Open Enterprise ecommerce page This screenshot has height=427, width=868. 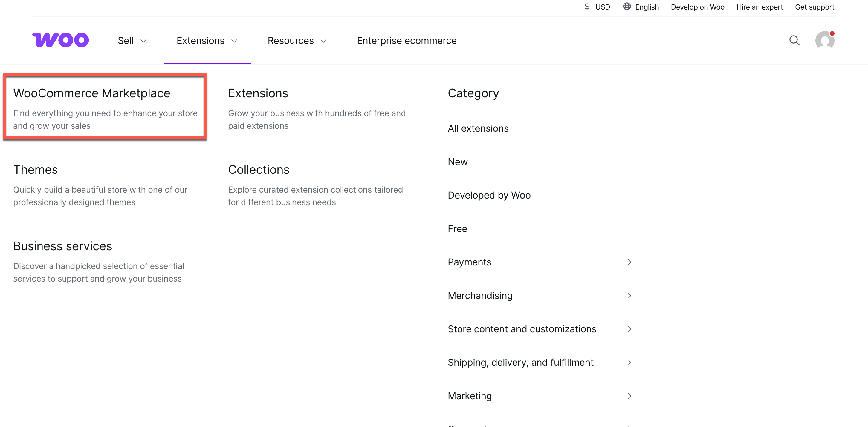pyautogui.click(x=407, y=41)
